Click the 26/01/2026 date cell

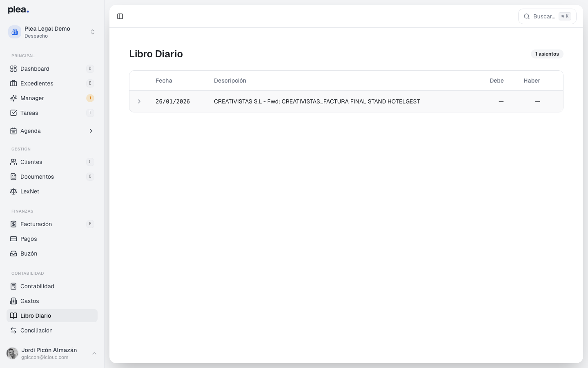[x=173, y=101]
